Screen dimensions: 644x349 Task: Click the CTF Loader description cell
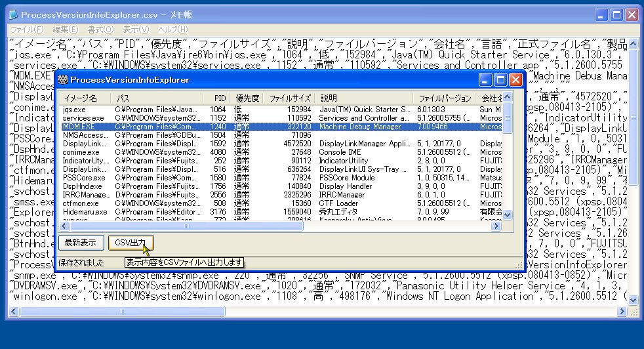(x=338, y=203)
